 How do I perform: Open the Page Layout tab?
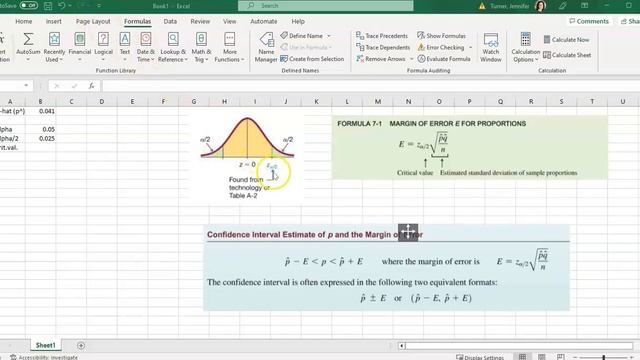pos(93,21)
